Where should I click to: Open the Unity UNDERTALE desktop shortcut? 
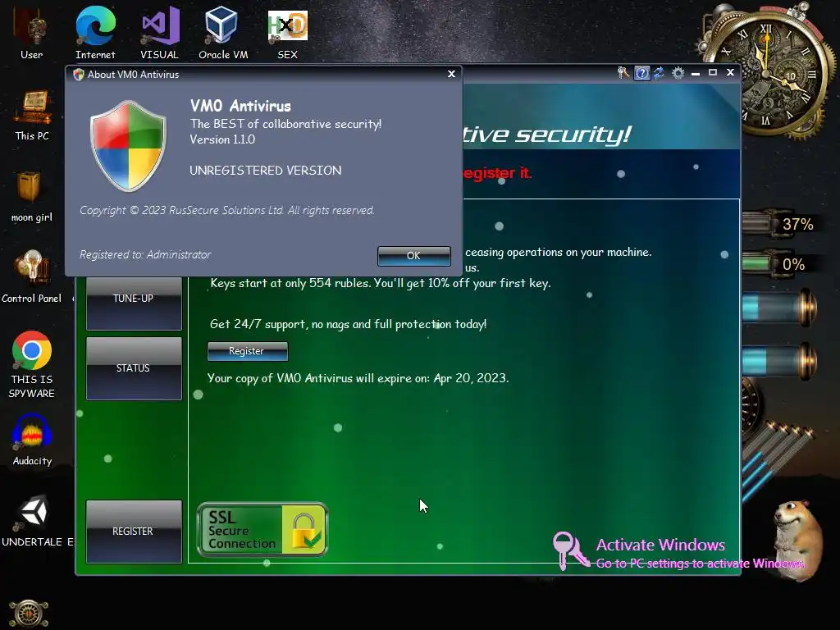[34, 521]
